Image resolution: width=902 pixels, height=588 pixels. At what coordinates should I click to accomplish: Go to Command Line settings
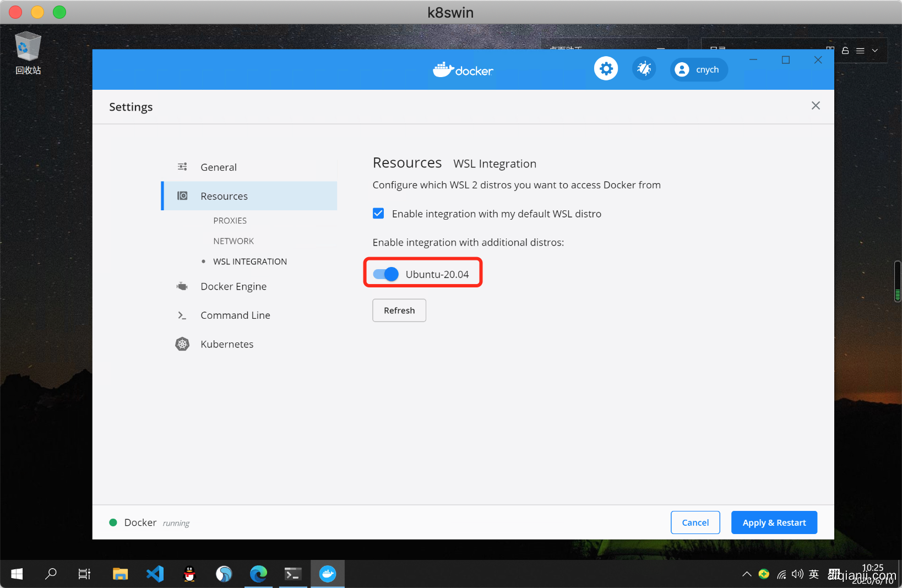pyautogui.click(x=235, y=315)
